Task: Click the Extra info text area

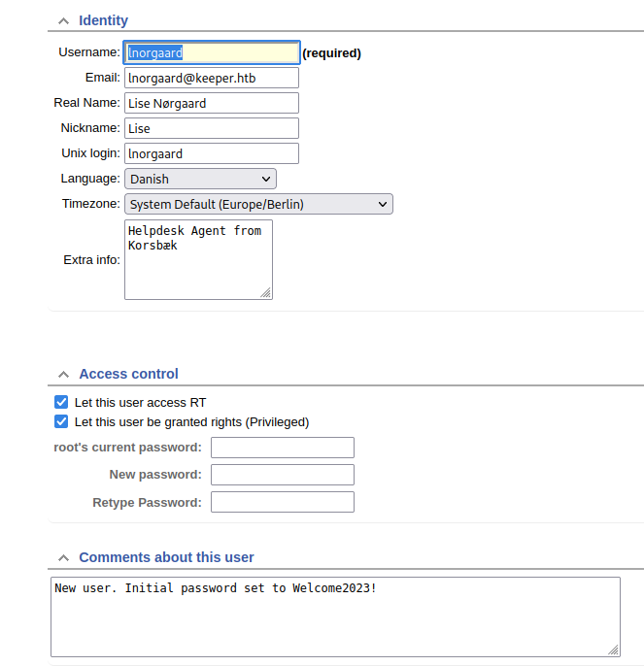Action: tap(198, 259)
